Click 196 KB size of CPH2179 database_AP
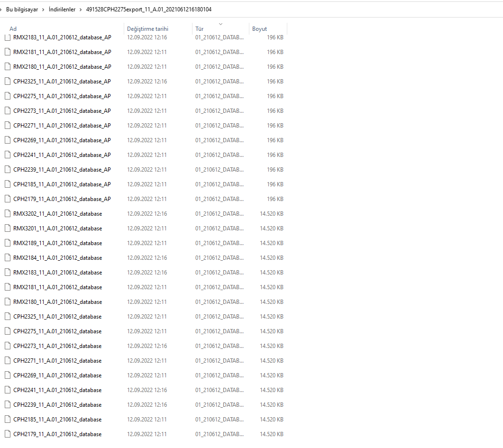Viewport: 503px width, 448px height. (275, 199)
